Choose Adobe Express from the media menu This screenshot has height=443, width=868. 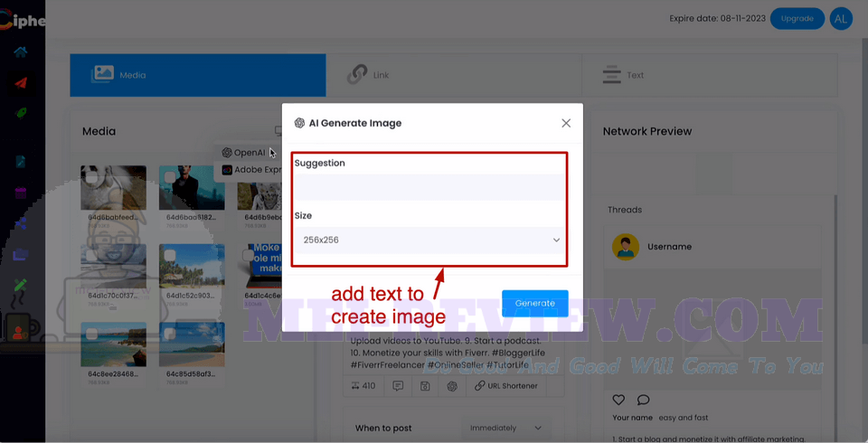(252, 170)
